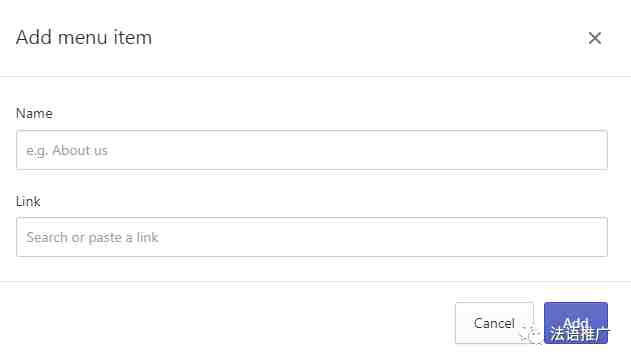
Task: Click empty area right of Name placeholder
Action: click(357, 150)
